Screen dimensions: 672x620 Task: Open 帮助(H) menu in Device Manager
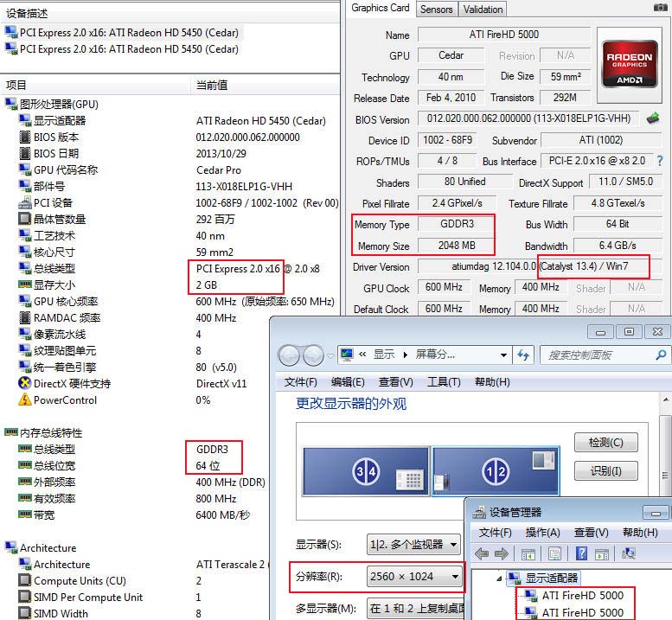tap(640, 532)
